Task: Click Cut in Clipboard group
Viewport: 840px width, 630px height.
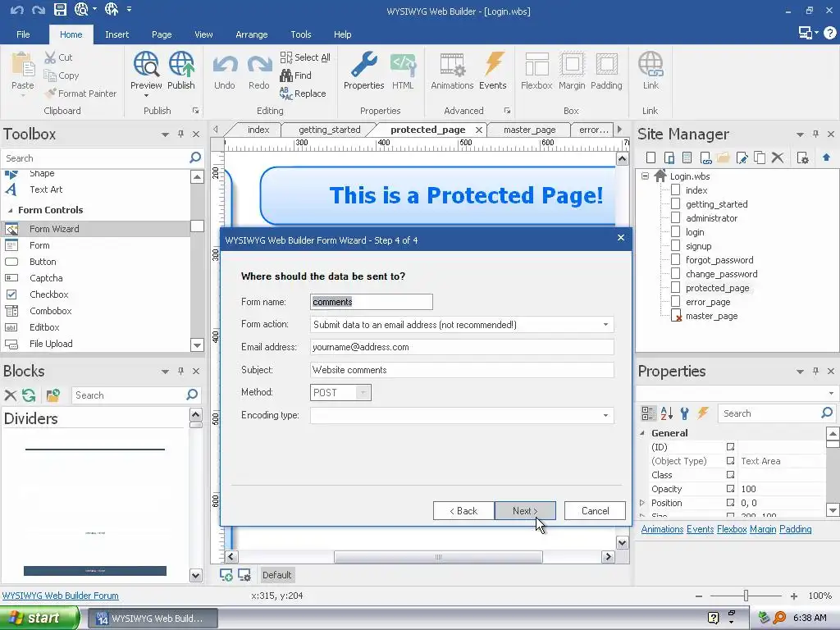Action: (58, 57)
